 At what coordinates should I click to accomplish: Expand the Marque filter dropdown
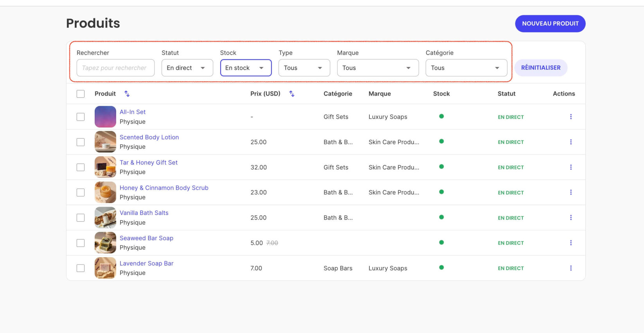[378, 68]
